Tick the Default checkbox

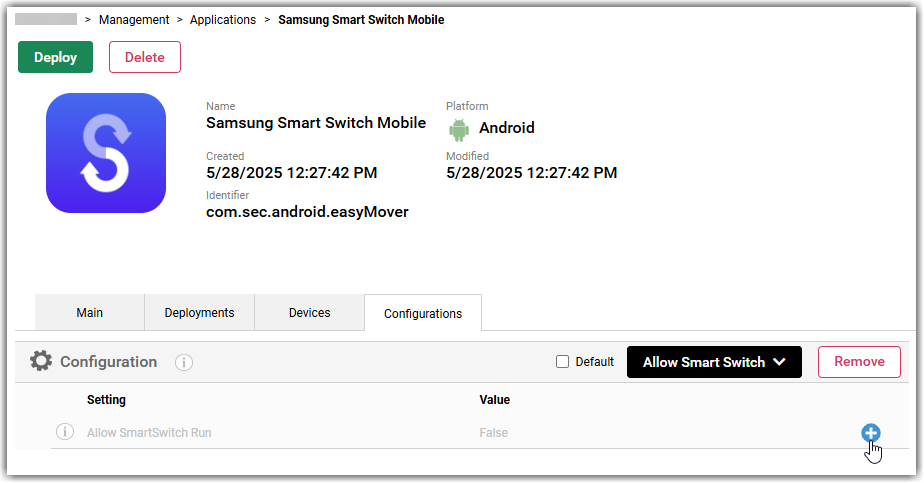pos(562,362)
